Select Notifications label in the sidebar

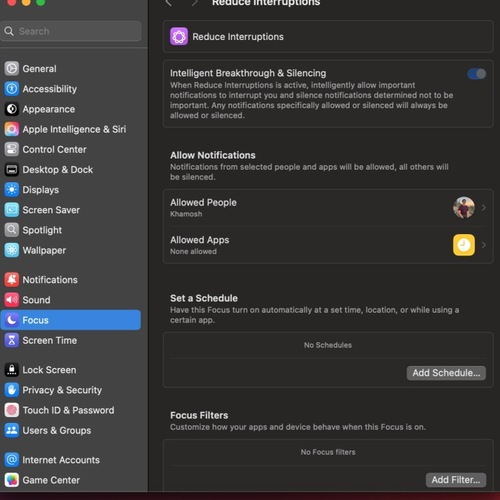tap(50, 280)
